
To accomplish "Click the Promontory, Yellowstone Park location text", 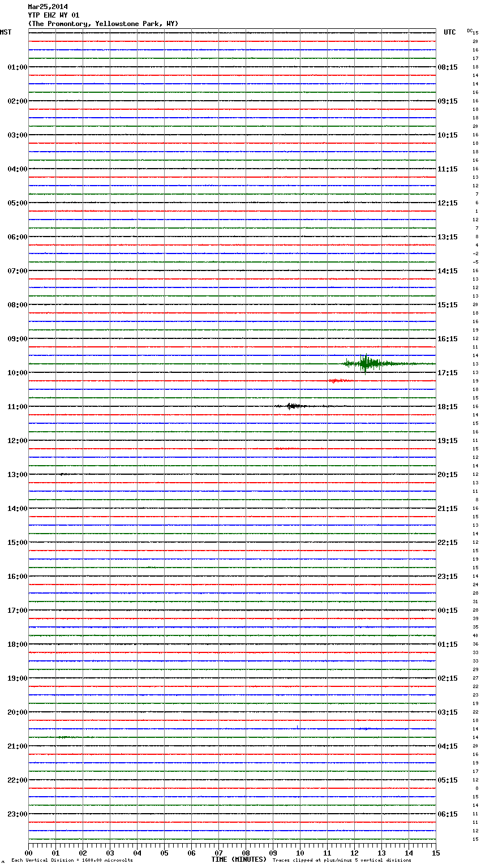I will (x=103, y=24).
